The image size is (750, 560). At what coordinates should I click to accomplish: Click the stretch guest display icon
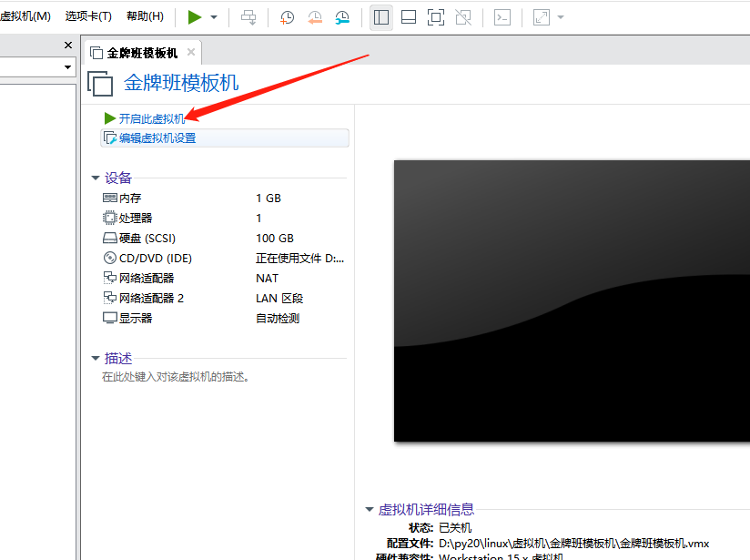(x=542, y=17)
